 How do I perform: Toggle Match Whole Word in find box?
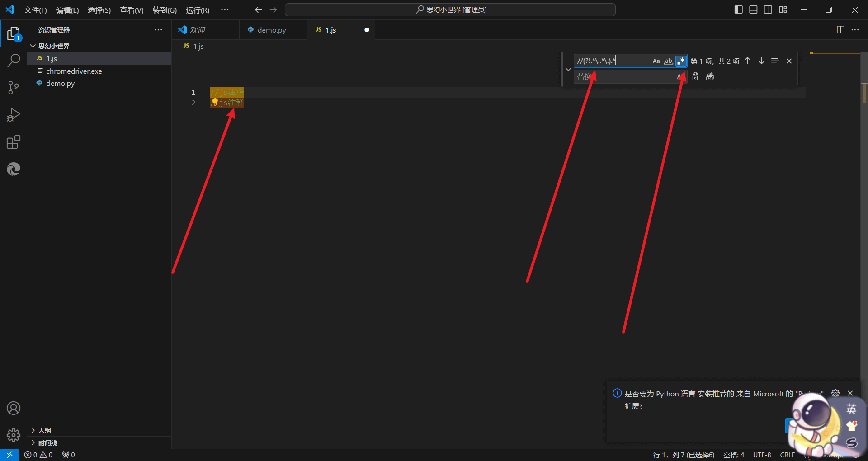(668, 61)
